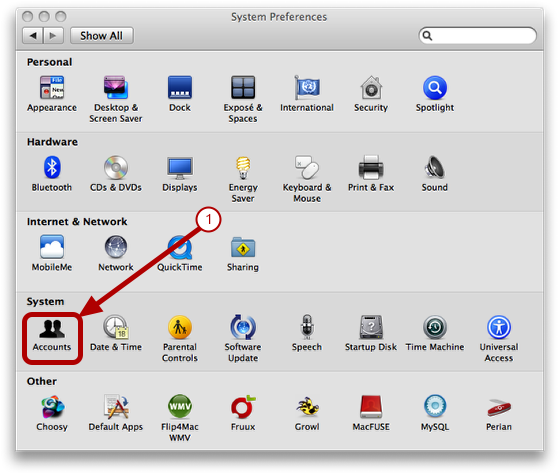
Task: Go back with the left arrow button
Action: [x=33, y=36]
